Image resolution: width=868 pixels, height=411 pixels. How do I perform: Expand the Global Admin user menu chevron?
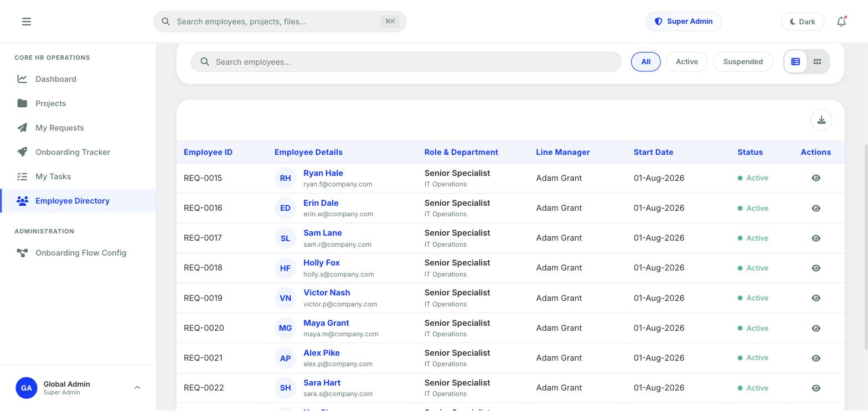point(137,388)
